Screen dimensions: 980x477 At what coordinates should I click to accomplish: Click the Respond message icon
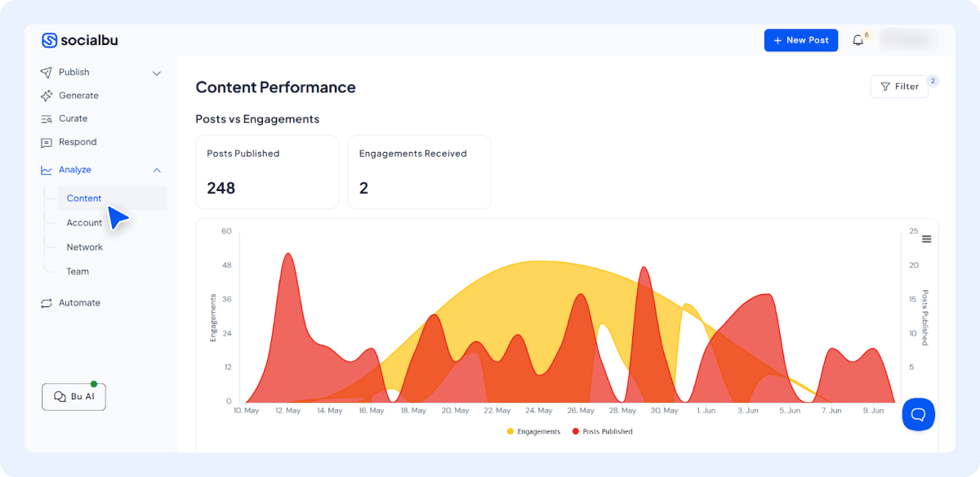47,142
